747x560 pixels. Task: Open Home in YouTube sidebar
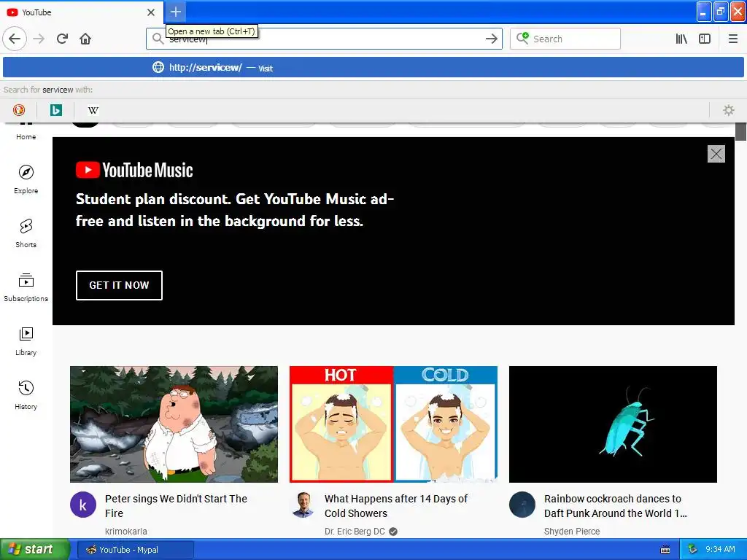tap(26, 133)
